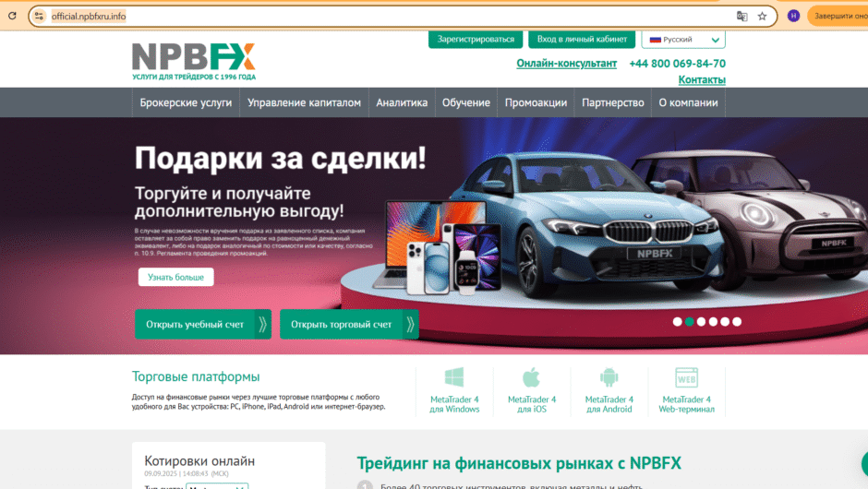Open the MetaTrader 4 Web-терминал icon
Screen dimensions: 868x489
(x=685, y=377)
